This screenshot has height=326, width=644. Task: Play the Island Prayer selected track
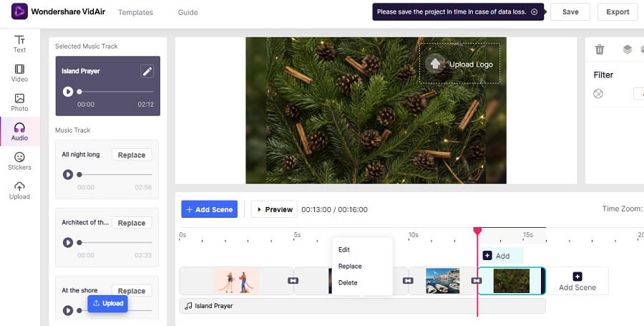click(x=68, y=92)
